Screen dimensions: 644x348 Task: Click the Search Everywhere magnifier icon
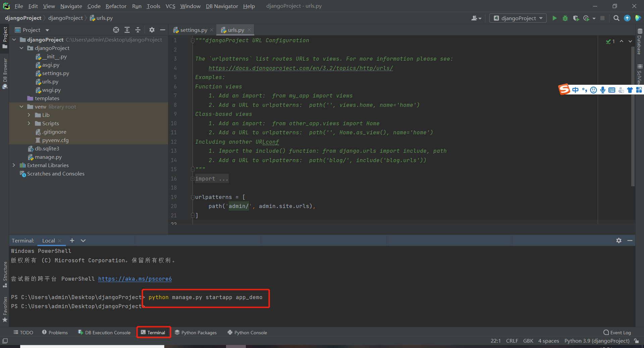616,18
